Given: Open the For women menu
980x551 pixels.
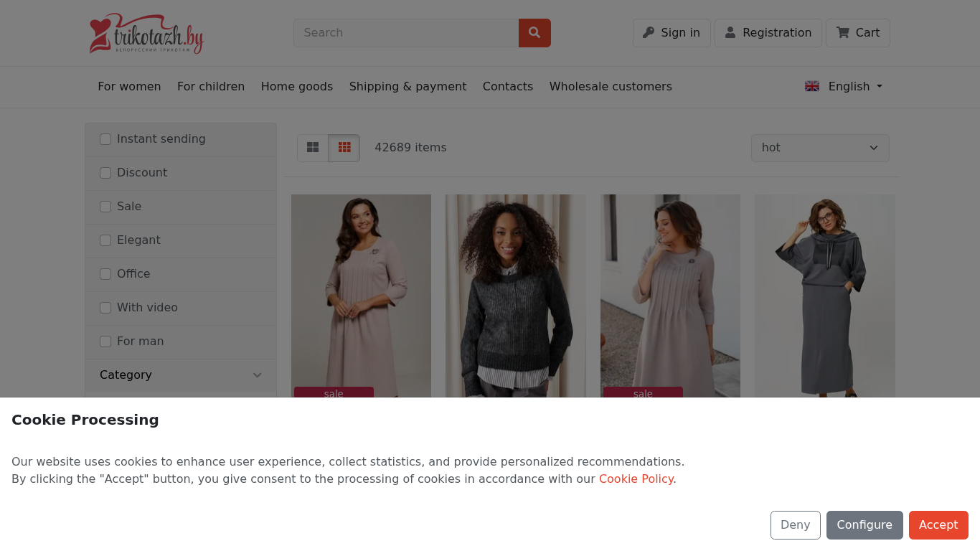Looking at the screenshot, I should 129,86.
